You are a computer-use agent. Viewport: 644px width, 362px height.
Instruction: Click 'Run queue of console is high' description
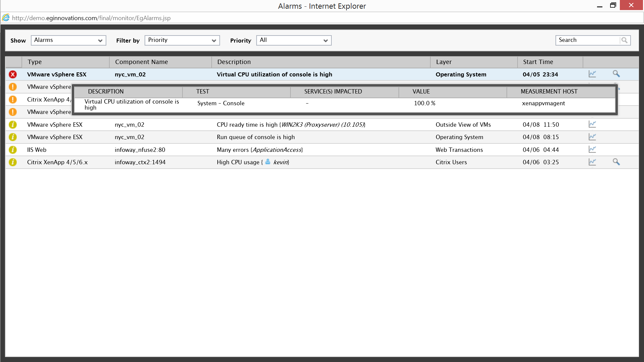[256, 137]
